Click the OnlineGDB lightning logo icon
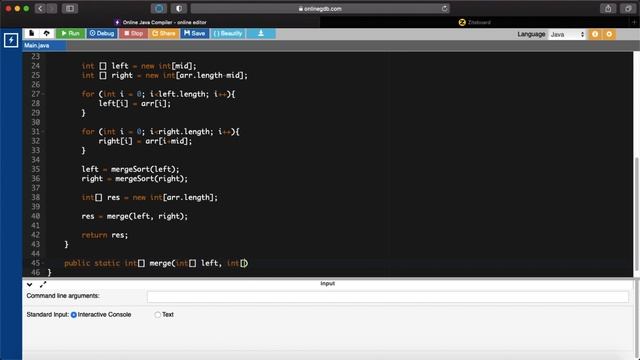Screen dimensions: 640x360 click(x=11, y=40)
